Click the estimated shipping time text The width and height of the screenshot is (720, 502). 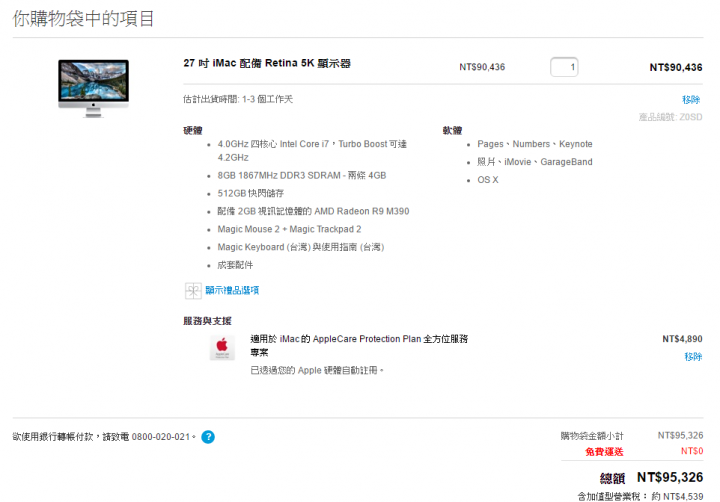coord(238,99)
